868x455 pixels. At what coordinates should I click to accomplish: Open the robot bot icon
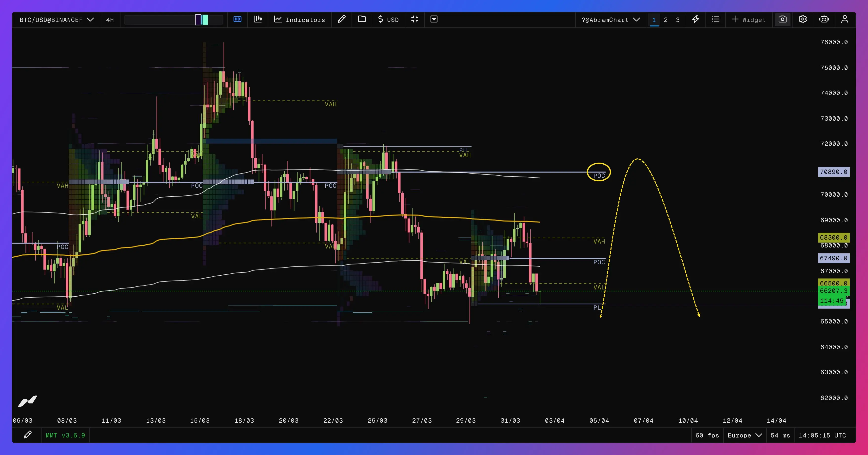pos(824,19)
